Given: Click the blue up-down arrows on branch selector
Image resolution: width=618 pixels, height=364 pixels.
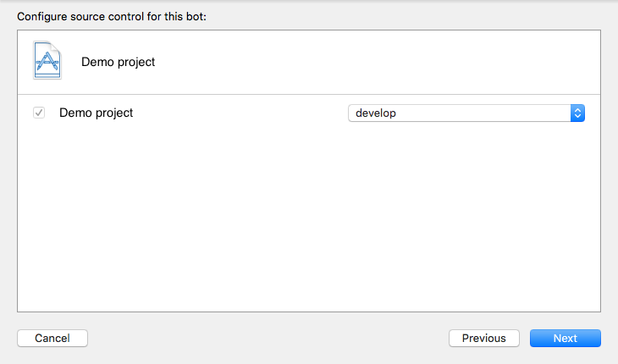Looking at the screenshot, I should click(x=577, y=113).
